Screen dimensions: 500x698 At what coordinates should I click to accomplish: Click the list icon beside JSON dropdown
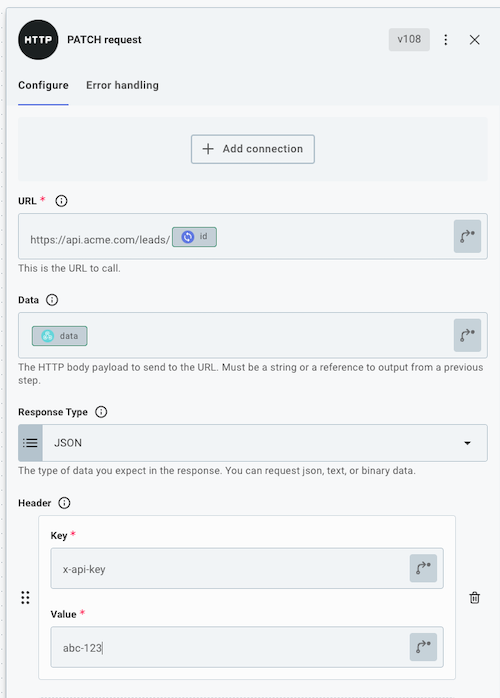[x=30, y=443]
